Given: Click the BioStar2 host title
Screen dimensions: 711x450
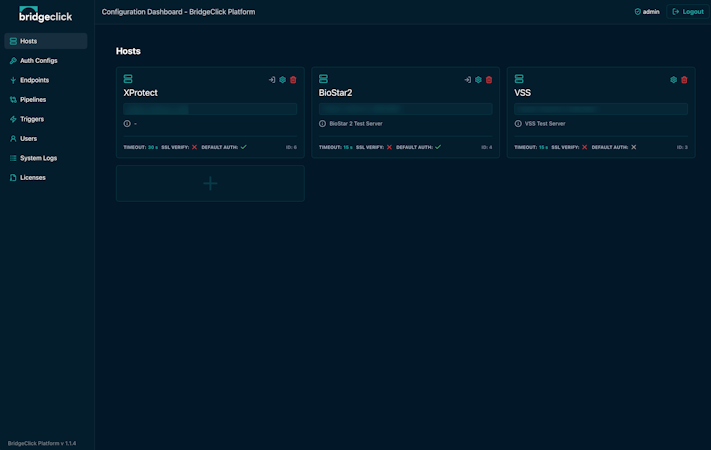Looking at the screenshot, I should [x=336, y=93].
